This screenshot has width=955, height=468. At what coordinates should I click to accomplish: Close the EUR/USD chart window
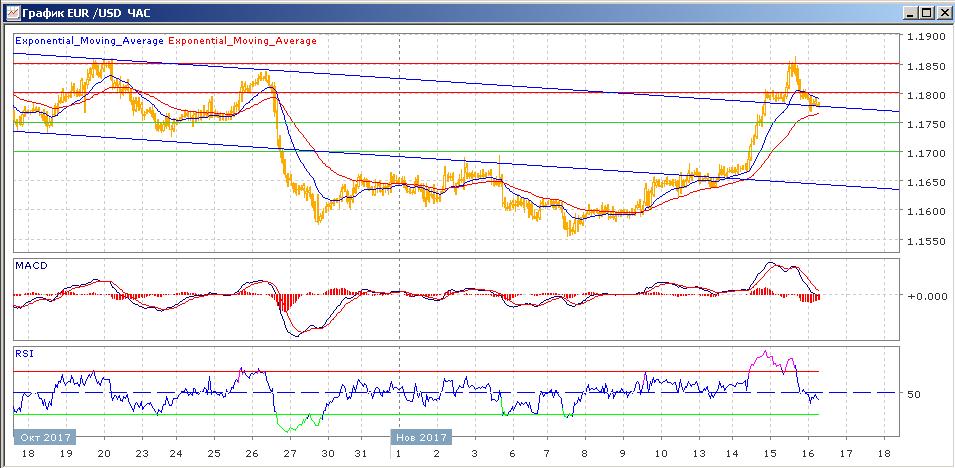click(942, 12)
